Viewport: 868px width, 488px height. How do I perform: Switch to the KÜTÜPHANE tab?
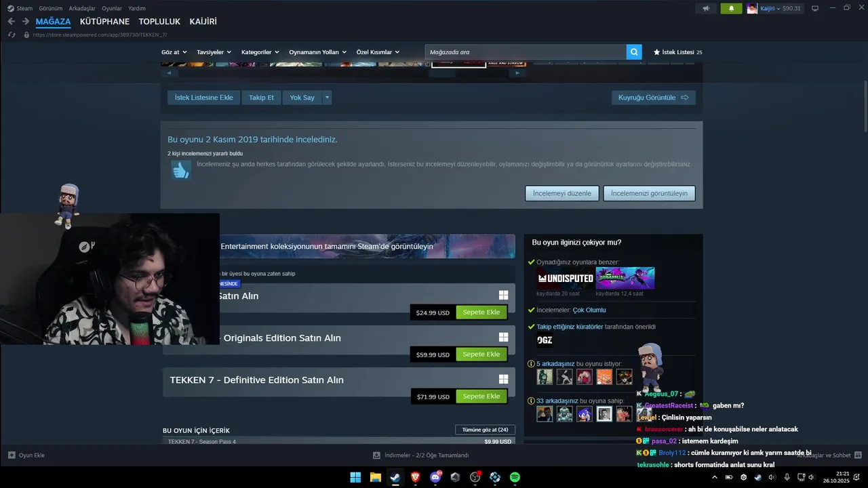pyautogui.click(x=104, y=22)
